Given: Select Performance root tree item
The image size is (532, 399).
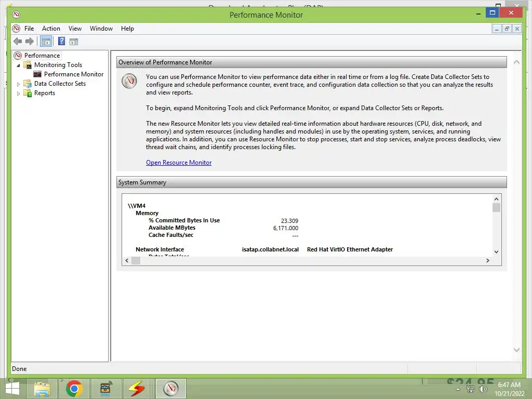Looking at the screenshot, I should pyautogui.click(x=42, y=55).
